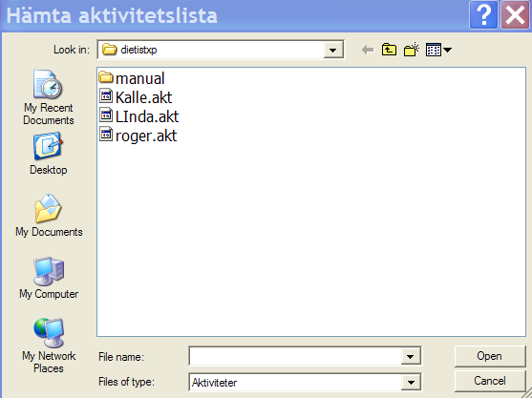The image size is (532, 398).
Task: Go back using the Back arrow icon
Action: [368, 51]
